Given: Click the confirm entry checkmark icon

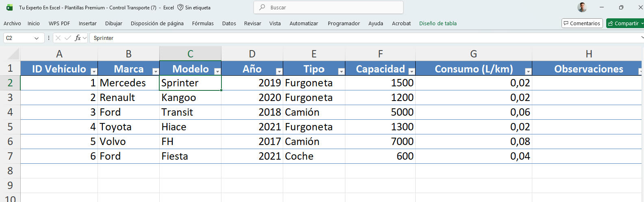Looking at the screenshot, I should point(68,38).
